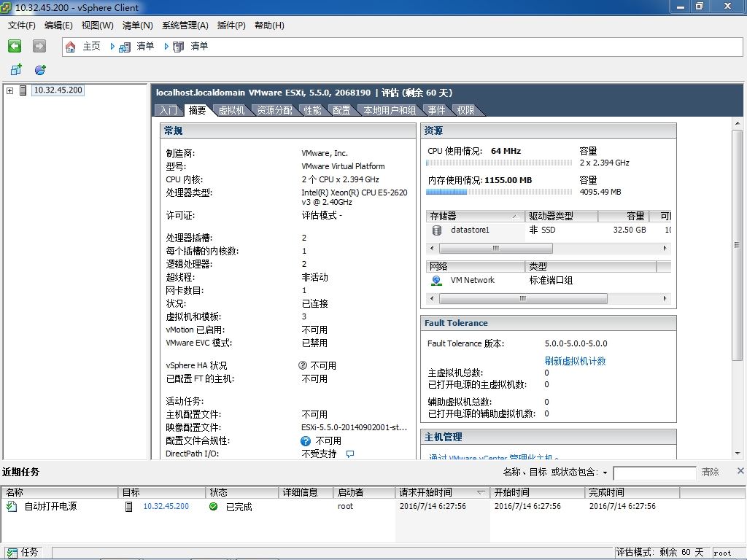This screenshot has height=560, width=747.
Task: Open the 系统管理(A) menu
Action: [x=185, y=26]
